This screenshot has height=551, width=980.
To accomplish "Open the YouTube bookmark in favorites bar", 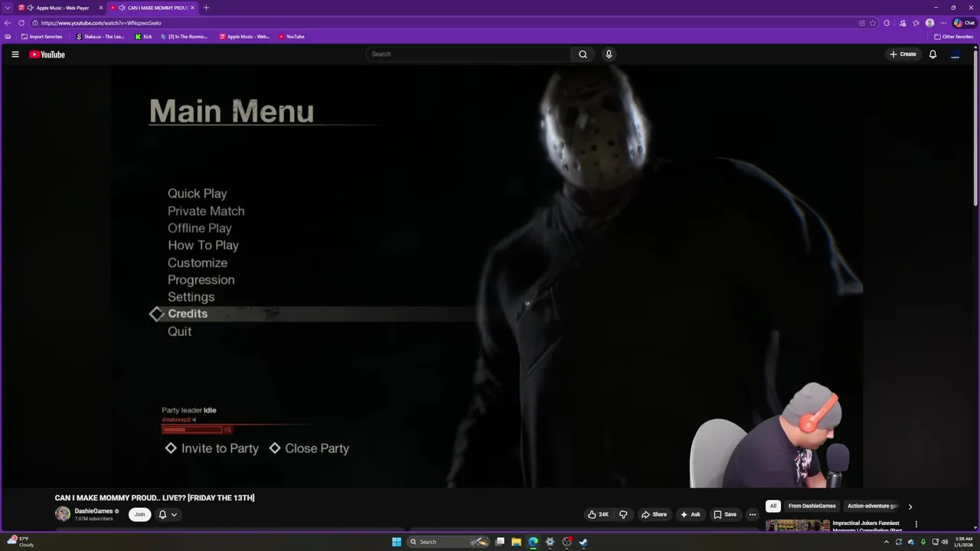I will (x=292, y=37).
